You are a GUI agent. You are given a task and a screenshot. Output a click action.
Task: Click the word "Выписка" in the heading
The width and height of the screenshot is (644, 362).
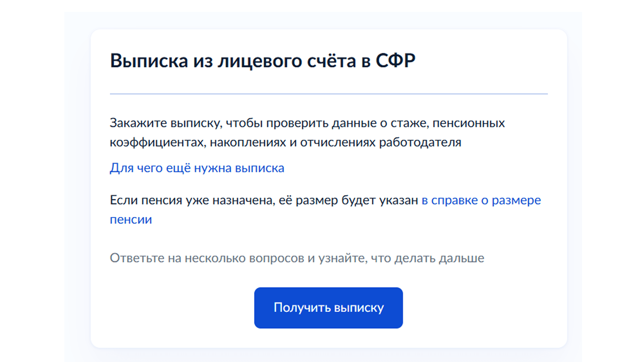149,61
